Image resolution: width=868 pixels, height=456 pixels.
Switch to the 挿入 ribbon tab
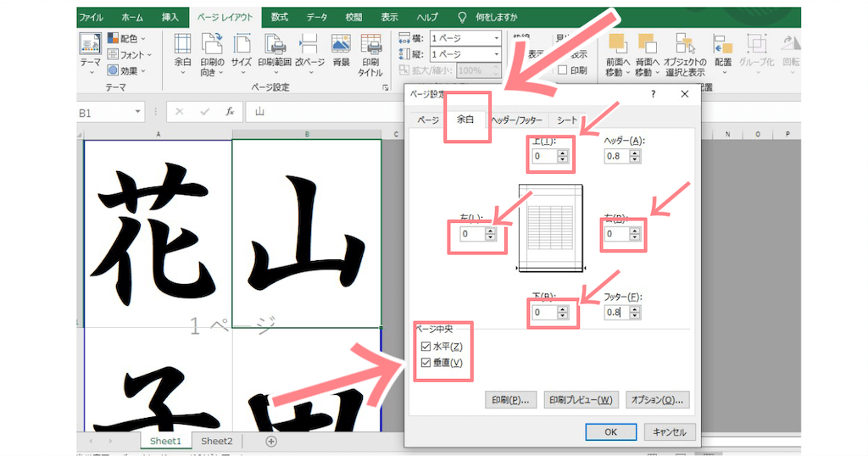(x=170, y=17)
